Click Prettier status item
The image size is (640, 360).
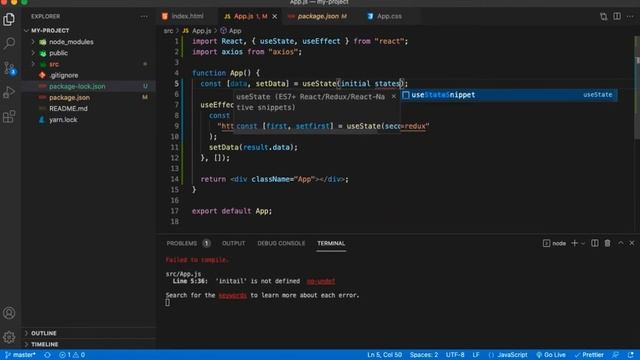[589, 355]
